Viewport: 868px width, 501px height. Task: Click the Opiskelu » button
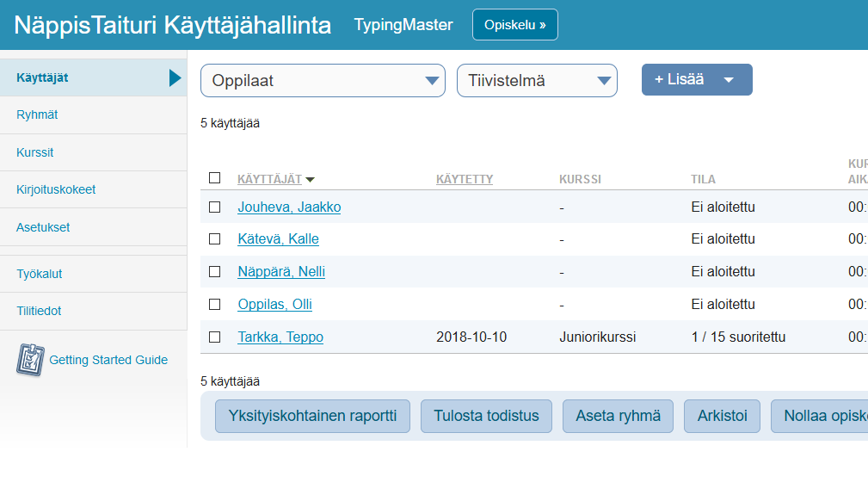(x=514, y=25)
